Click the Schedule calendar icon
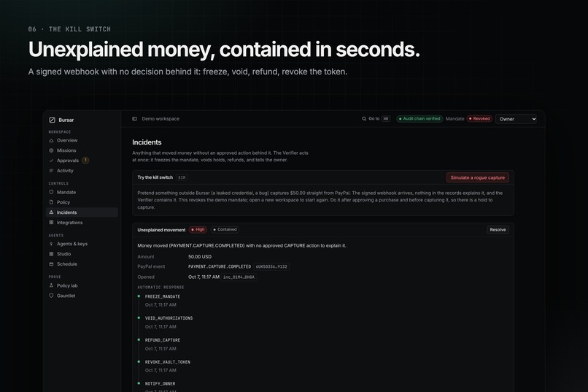The width and height of the screenshot is (588, 392). tap(51, 264)
